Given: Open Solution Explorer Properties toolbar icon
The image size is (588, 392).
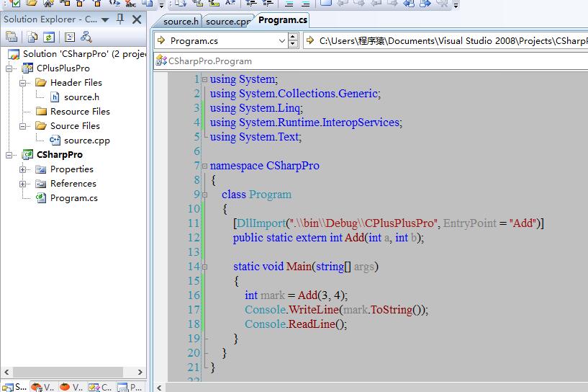Looking at the screenshot, I should point(12,37).
